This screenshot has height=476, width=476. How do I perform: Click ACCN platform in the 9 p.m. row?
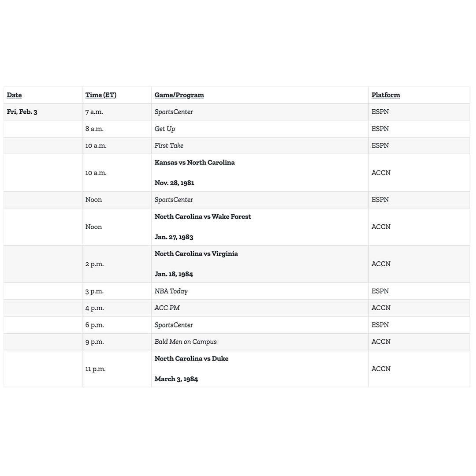(x=381, y=342)
